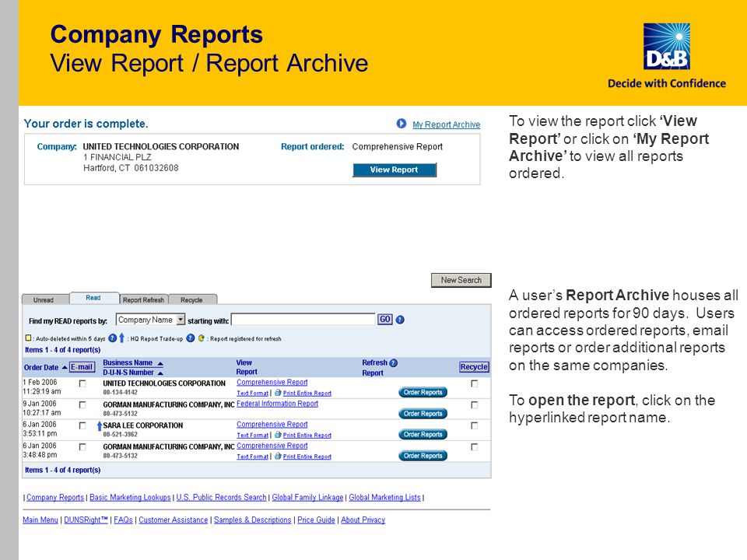Open the Report Refresh tab

point(143,299)
